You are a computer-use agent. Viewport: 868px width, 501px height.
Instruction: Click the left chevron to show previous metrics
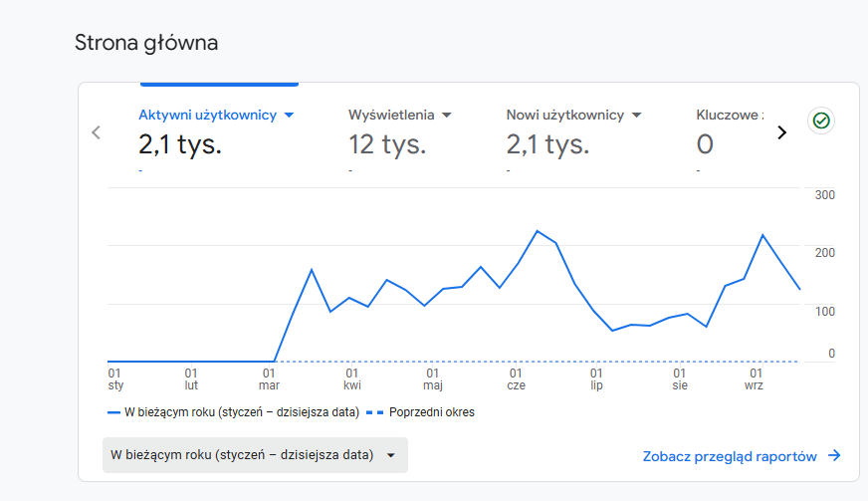(x=97, y=131)
